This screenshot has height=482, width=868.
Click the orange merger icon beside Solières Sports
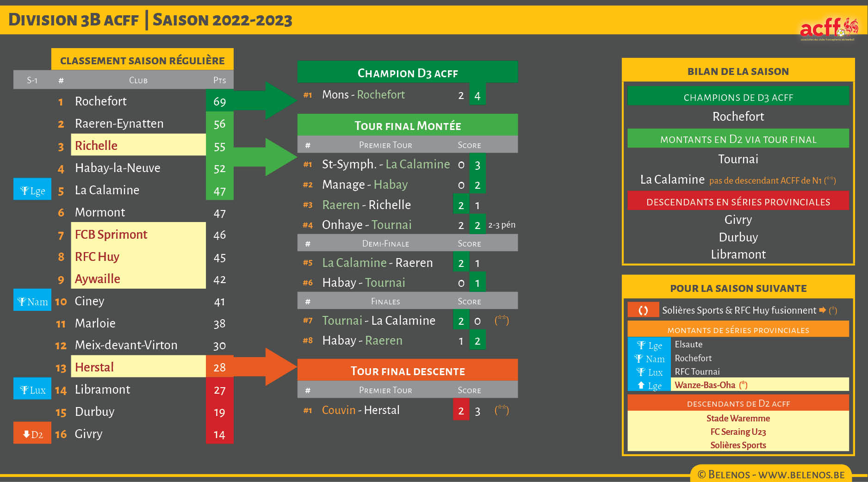click(643, 310)
